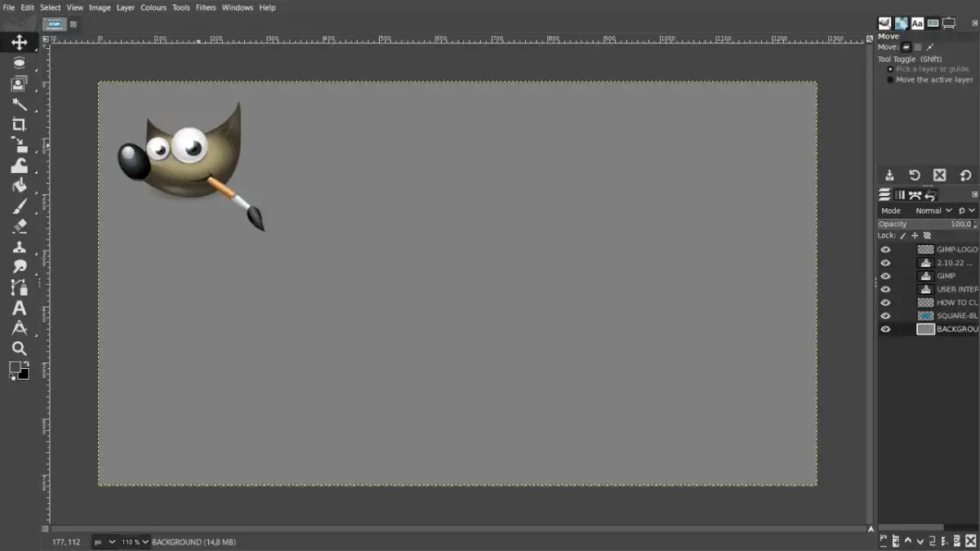Screen dimensions: 980x551
Task: Hide the GIMP text layer
Action: 885,276
